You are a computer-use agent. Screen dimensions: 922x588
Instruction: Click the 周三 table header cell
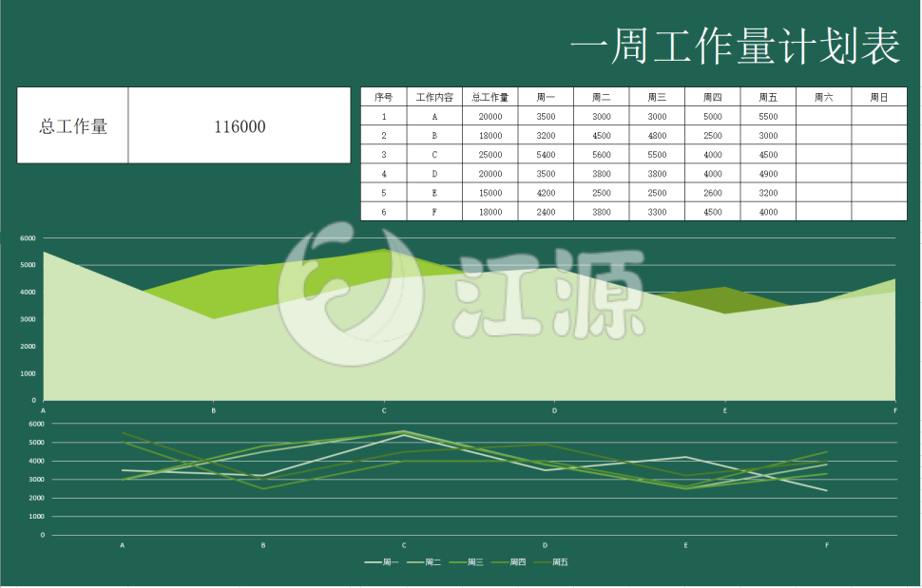657,97
